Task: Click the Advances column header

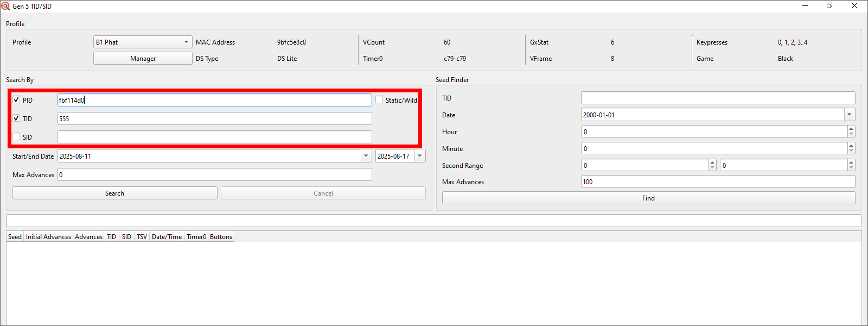Action: coord(89,236)
